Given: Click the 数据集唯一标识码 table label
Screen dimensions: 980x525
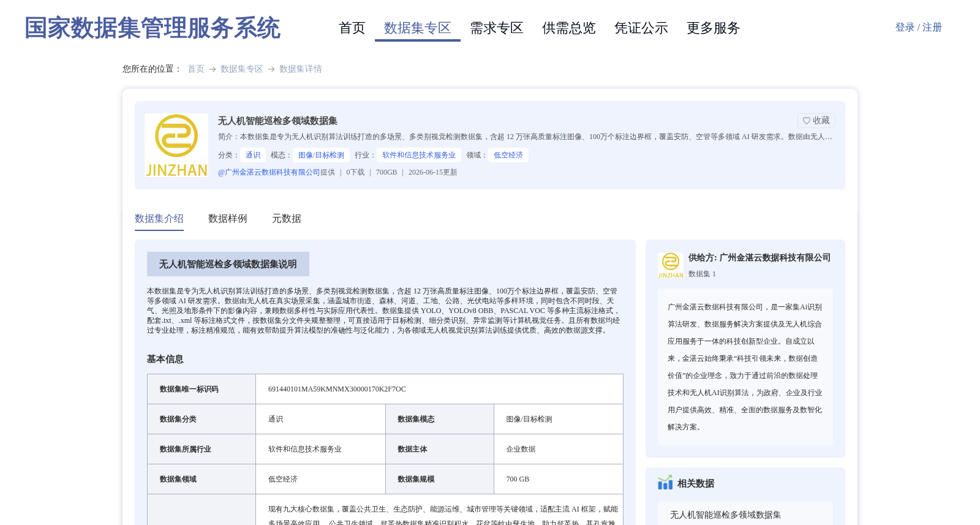Looking at the screenshot, I should click(189, 389).
